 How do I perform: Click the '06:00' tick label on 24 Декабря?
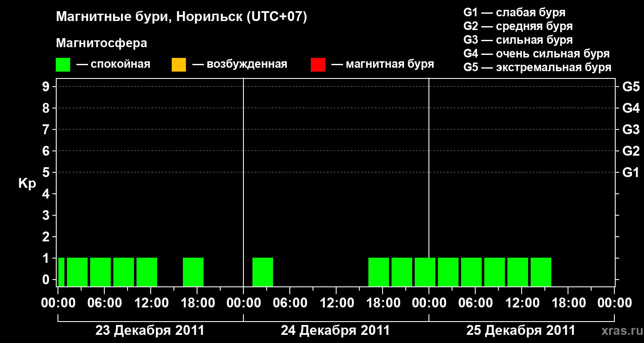[x=289, y=303]
